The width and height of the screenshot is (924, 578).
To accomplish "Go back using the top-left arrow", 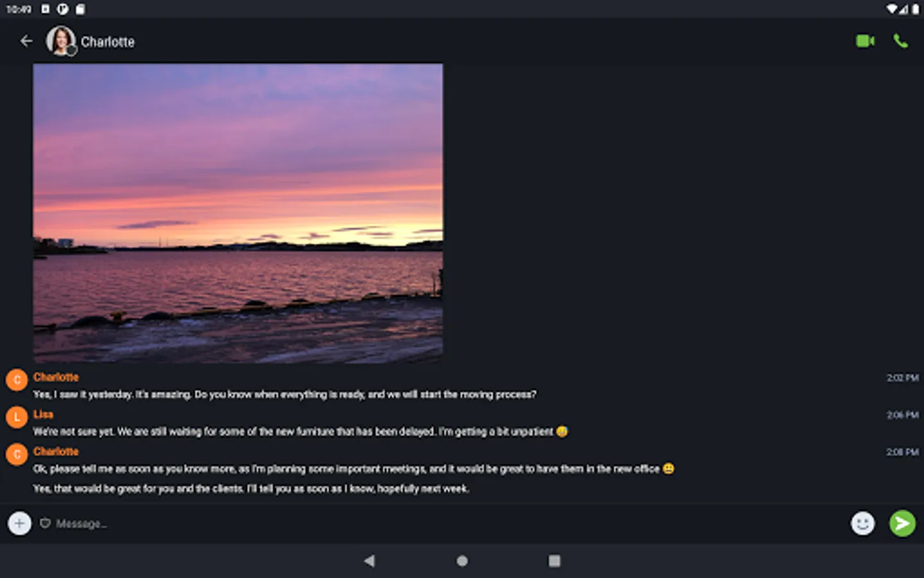I will [x=26, y=41].
